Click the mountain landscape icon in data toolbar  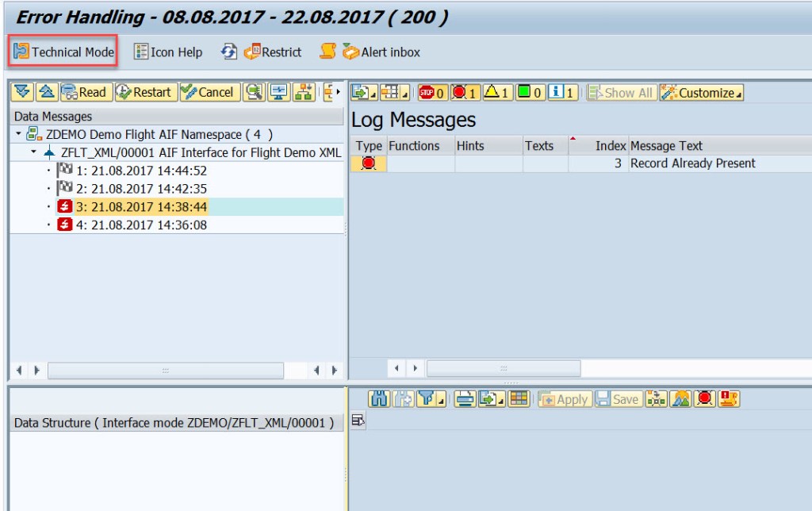[680, 398]
